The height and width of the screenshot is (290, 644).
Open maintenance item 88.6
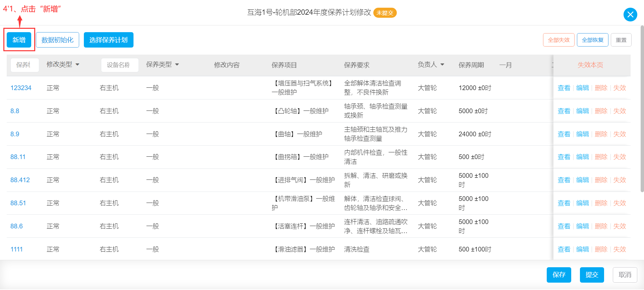click(16, 226)
